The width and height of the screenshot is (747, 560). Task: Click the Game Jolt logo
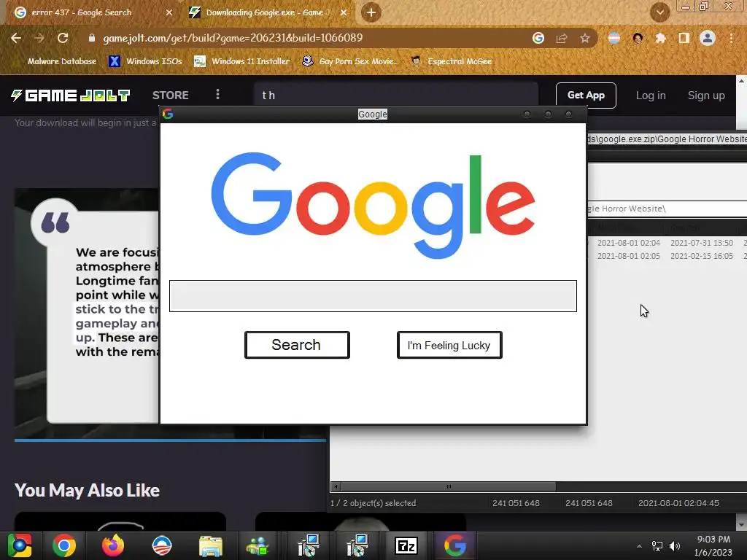(x=71, y=96)
